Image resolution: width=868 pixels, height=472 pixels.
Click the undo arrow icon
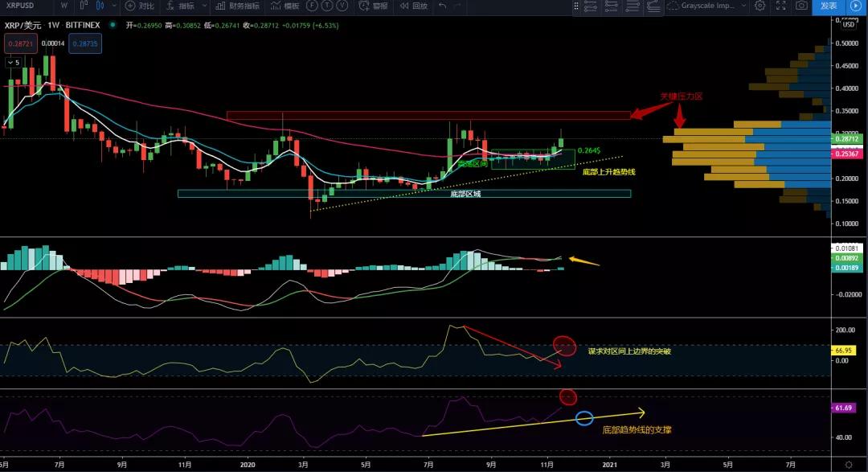pos(444,6)
